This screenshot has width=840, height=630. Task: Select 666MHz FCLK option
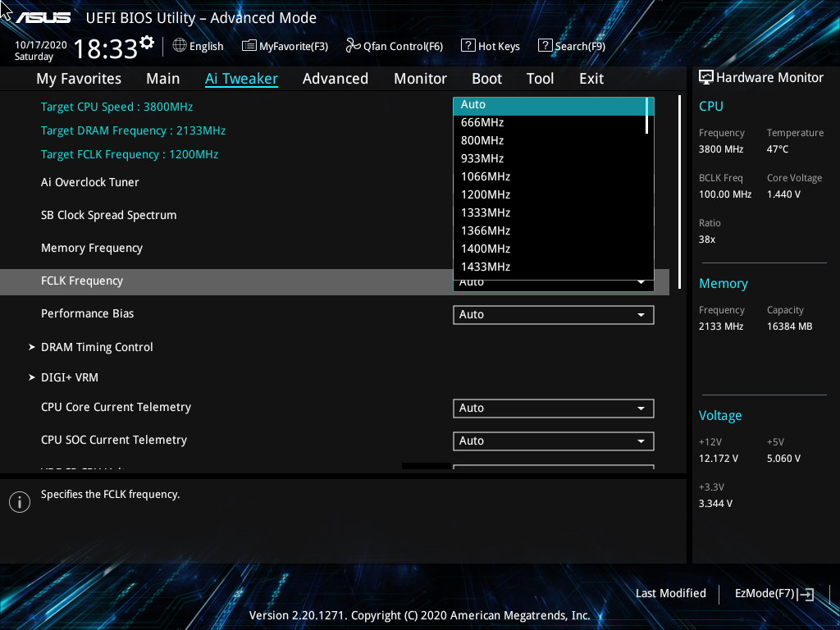click(550, 123)
